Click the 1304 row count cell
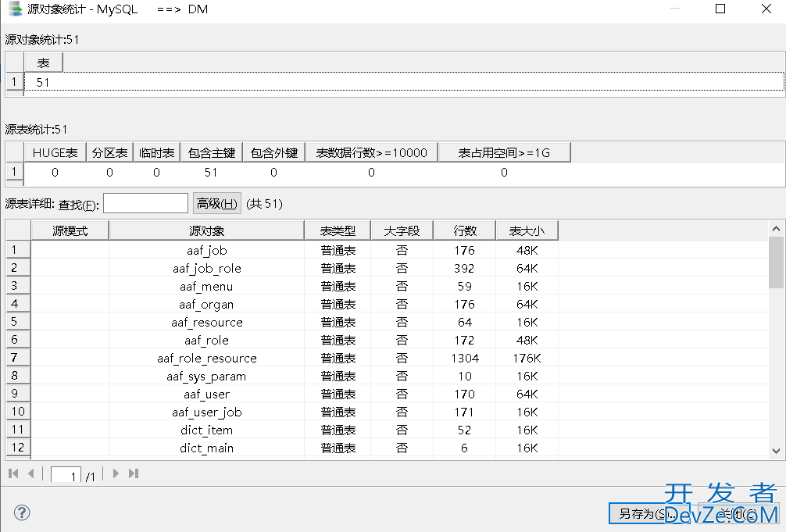This screenshot has height=532, width=786. point(465,359)
